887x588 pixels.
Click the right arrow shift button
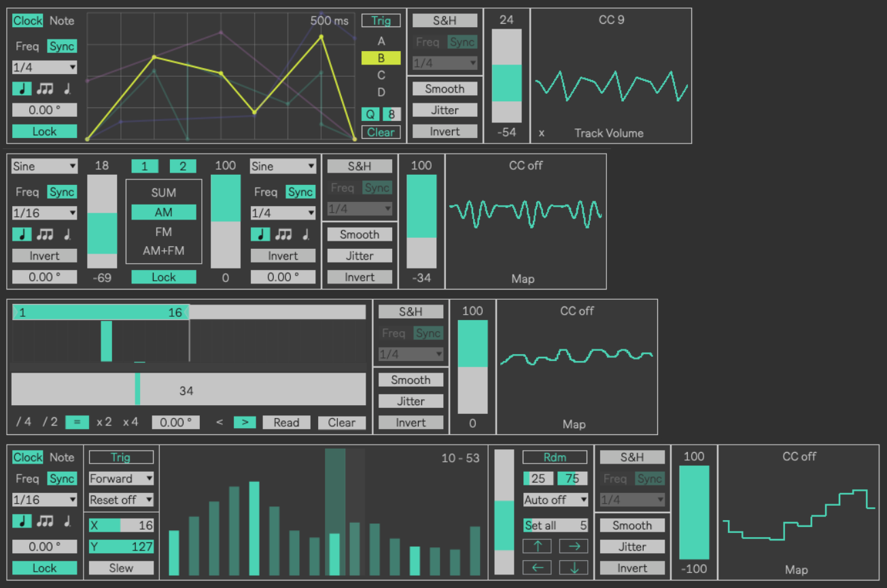pos(573,546)
